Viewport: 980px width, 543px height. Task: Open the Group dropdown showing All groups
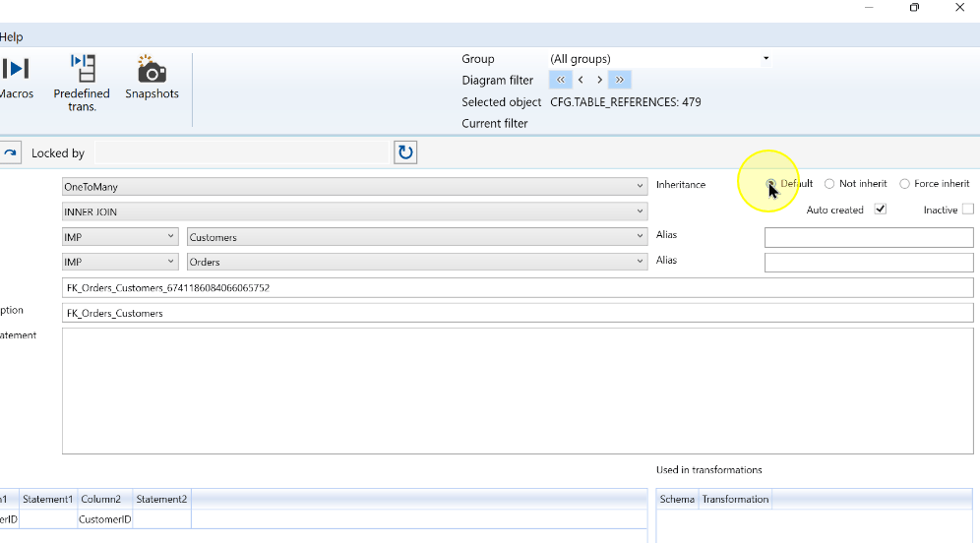[x=660, y=59]
